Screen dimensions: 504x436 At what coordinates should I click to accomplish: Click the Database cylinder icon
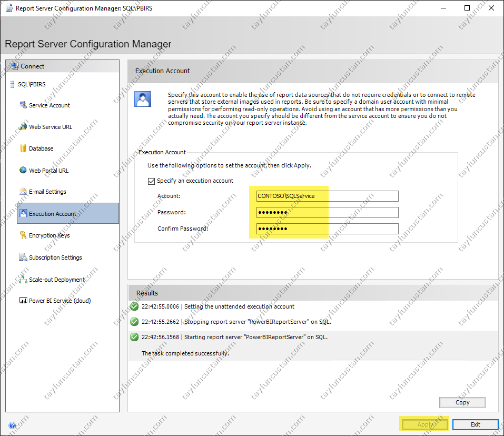click(x=23, y=148)
